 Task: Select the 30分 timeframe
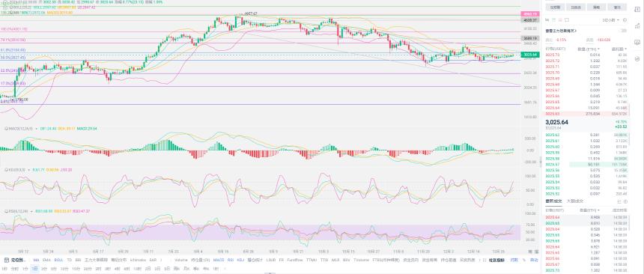click(87, 268)
